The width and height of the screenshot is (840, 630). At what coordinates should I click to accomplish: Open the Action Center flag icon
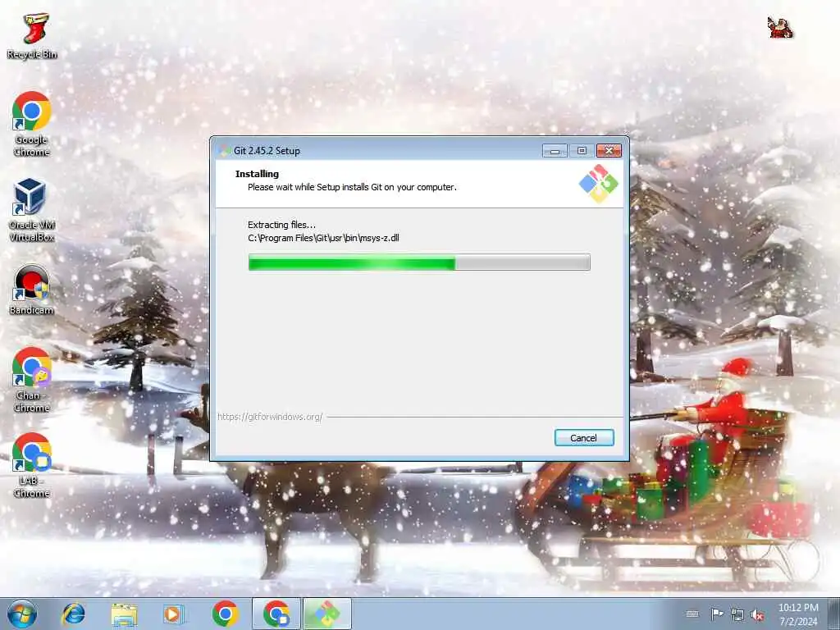coord(716,614)
